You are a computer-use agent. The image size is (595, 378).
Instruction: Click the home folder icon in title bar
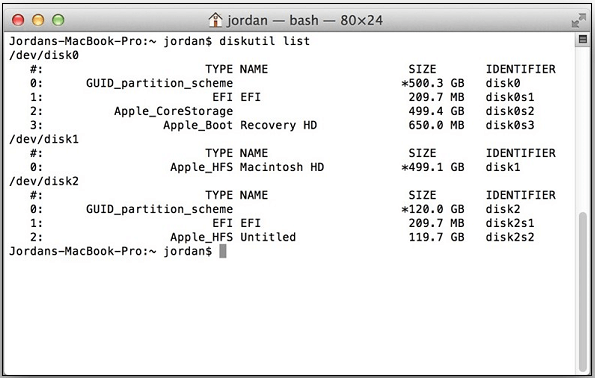[x=215, y=20]
